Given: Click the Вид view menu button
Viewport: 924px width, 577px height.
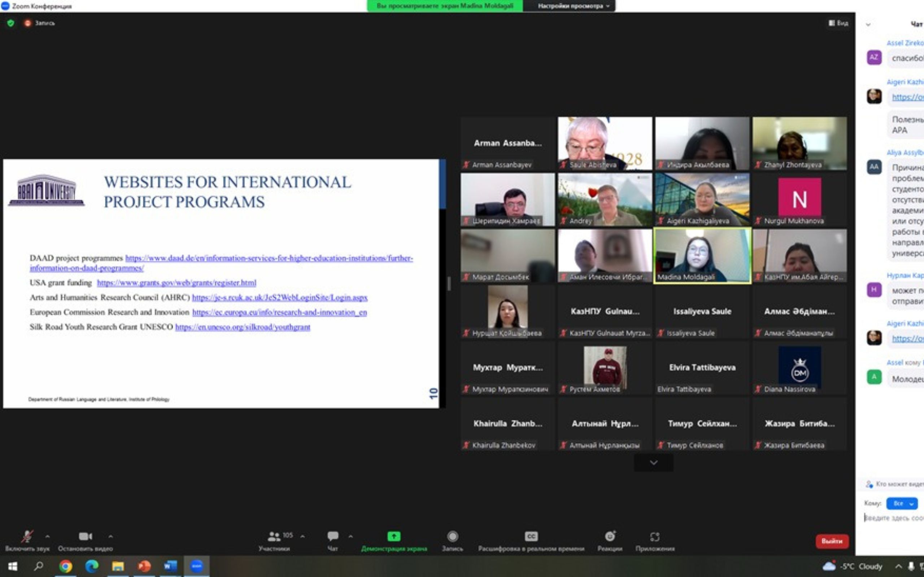Looking at the screenshot, I should coord(838,23).
